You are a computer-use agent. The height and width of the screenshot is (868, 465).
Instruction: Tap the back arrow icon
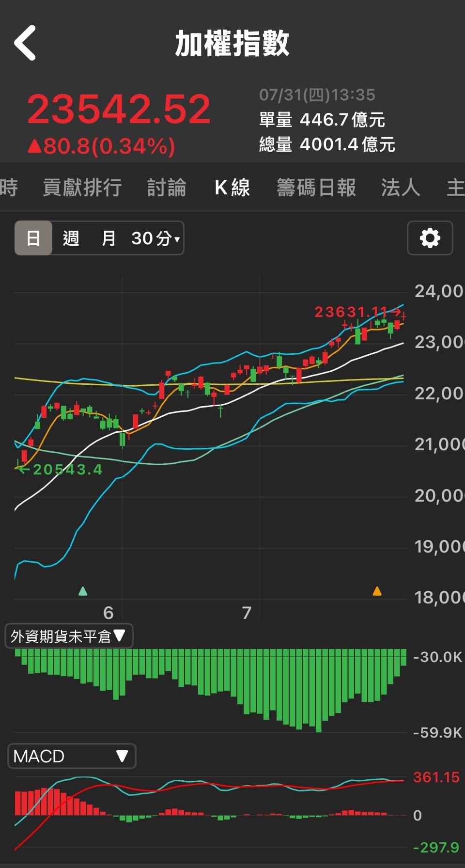pyautogui.click(x=25, y=43)
